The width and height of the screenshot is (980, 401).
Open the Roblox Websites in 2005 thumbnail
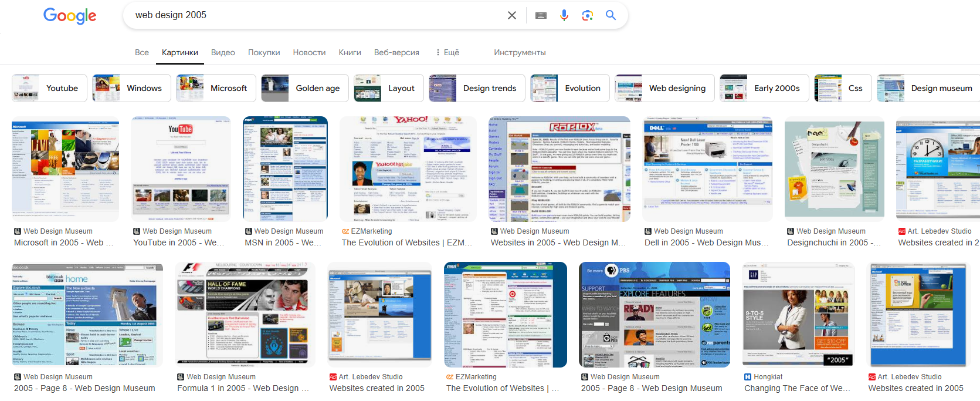[x=559, y=169]
